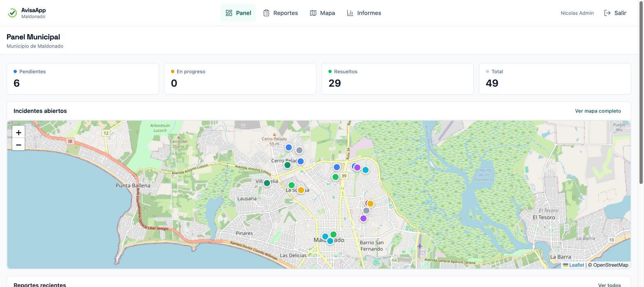This screenshot has width=644, height=287.
Task: Select the orange marker on La Sonrisa
Action: (x=301, y=190)
